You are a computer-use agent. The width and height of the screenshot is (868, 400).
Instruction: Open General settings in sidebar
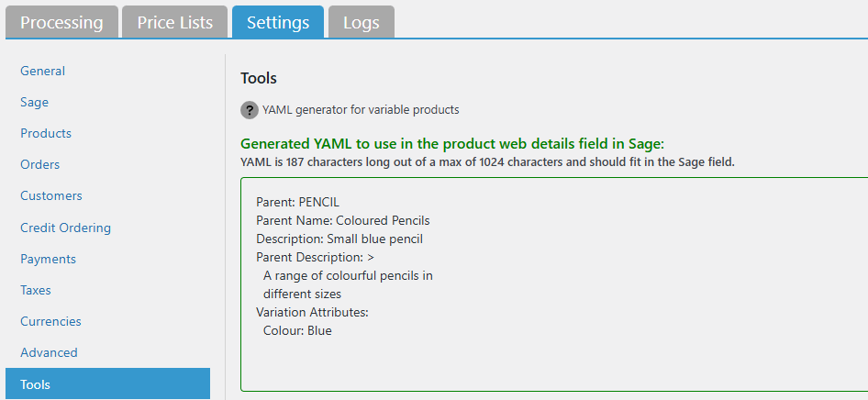click(x=43, y=71)
